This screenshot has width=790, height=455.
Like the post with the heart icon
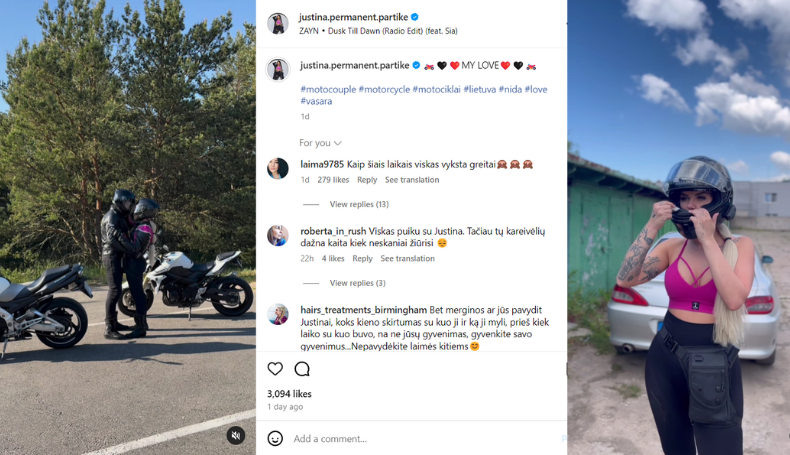click(275, 369)
